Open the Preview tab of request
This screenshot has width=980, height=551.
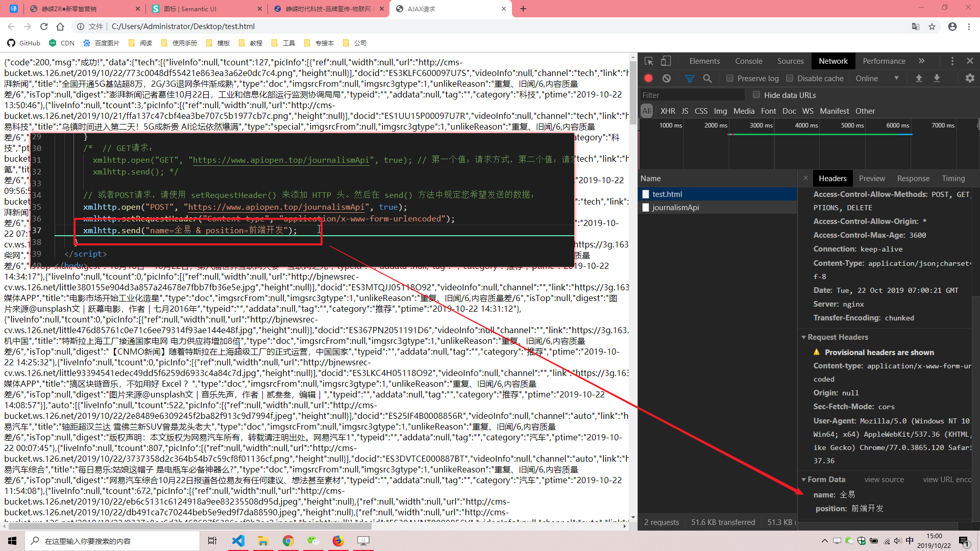click(872, 178)
